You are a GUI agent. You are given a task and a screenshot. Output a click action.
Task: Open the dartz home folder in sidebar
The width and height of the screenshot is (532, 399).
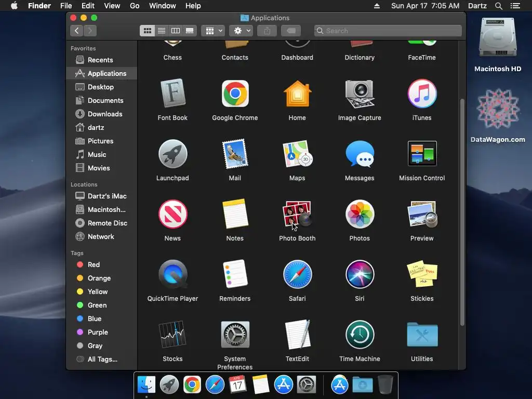101,128
